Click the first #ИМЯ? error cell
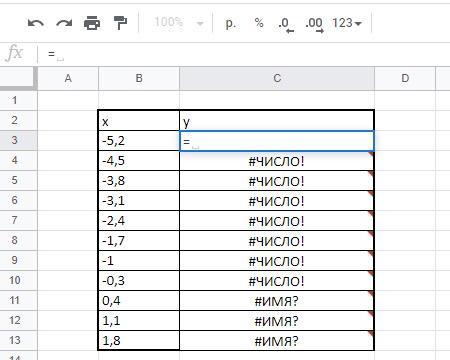The width and height of the screenshot is (450, 360). pyautogui.click(x=277, y=301)
